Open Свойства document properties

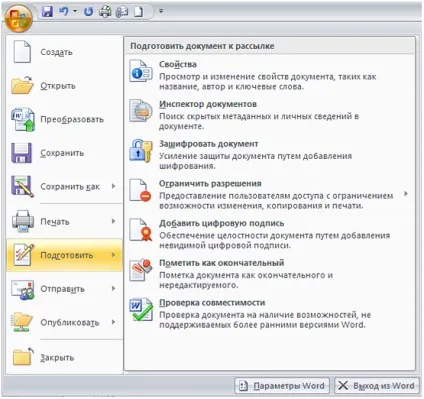269,75
